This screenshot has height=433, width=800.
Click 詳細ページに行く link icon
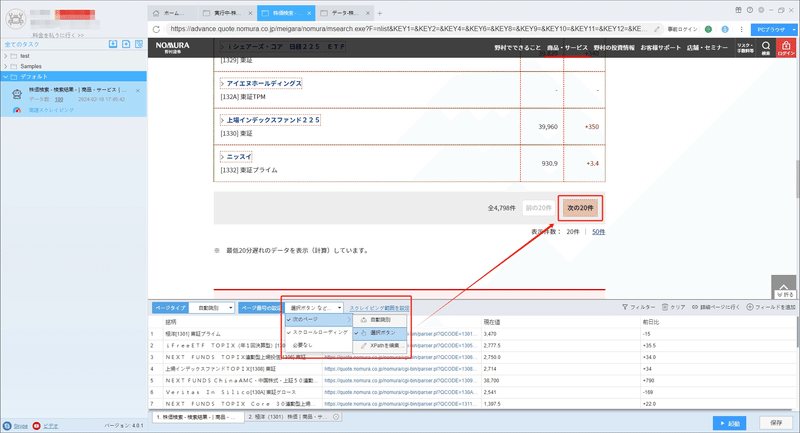pyautogui.click(x=695, y=307)
